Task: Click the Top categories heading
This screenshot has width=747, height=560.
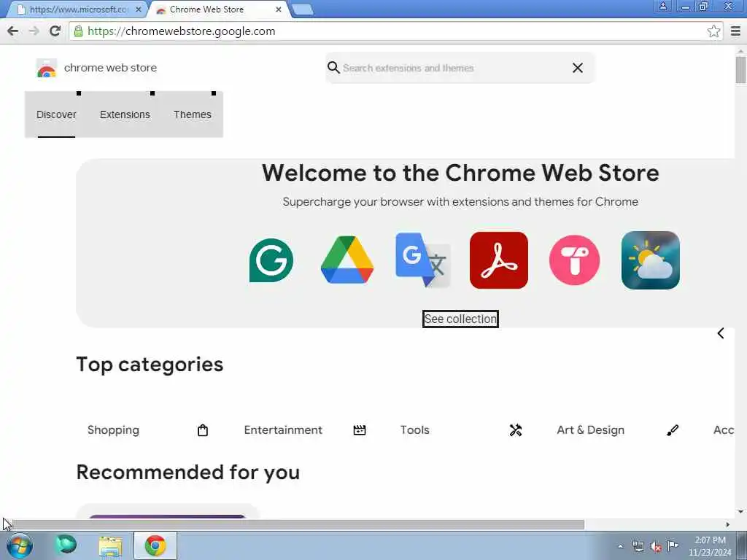Action: (150, 365)
